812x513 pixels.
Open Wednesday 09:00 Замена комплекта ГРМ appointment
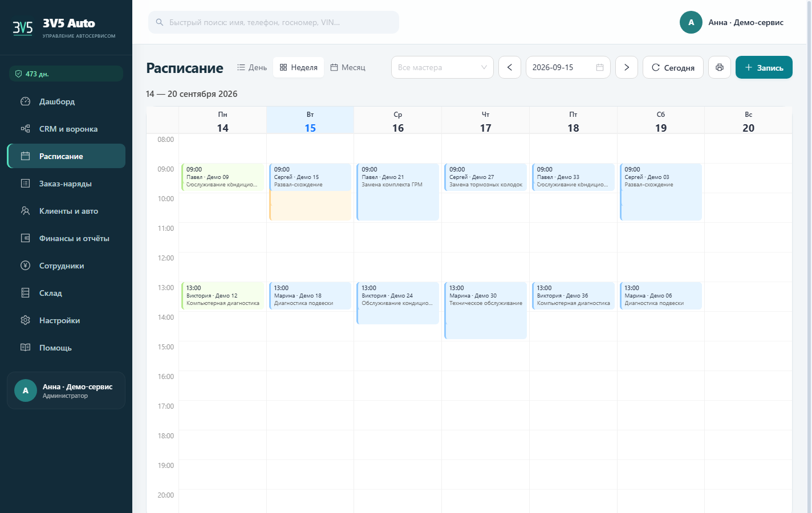[x=398, y=192]
